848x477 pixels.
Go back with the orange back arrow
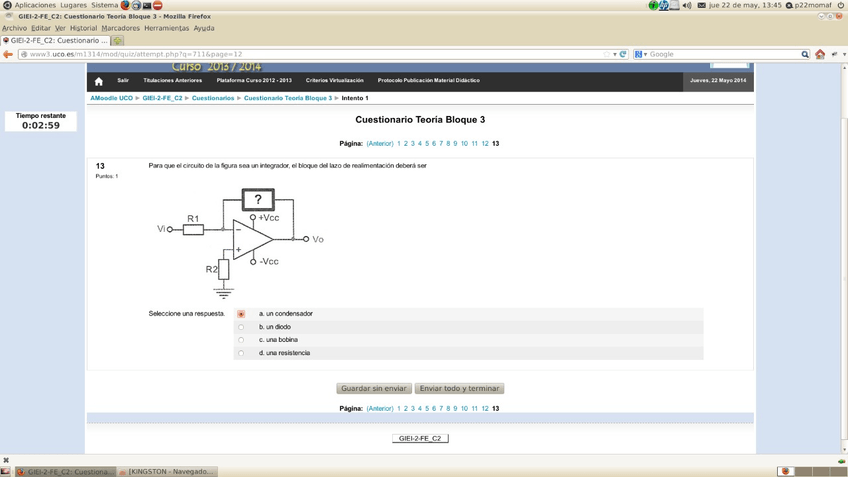point(8,54)
